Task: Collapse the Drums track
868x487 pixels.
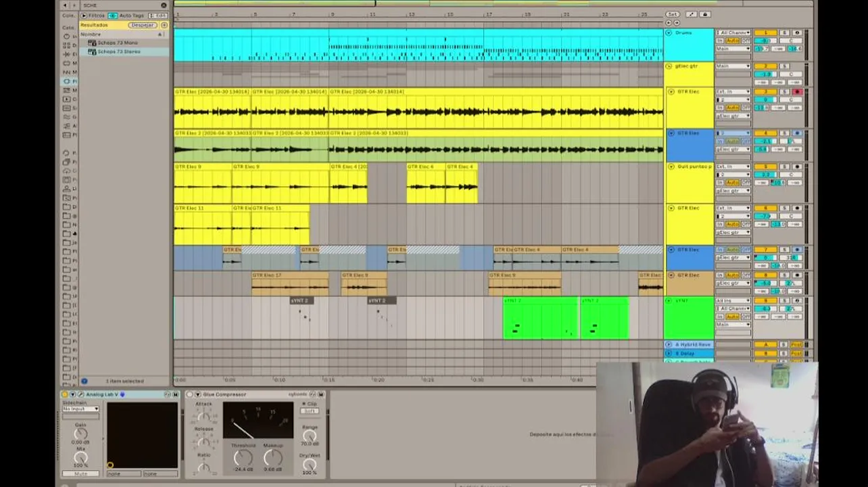Action: pos(669,32)
